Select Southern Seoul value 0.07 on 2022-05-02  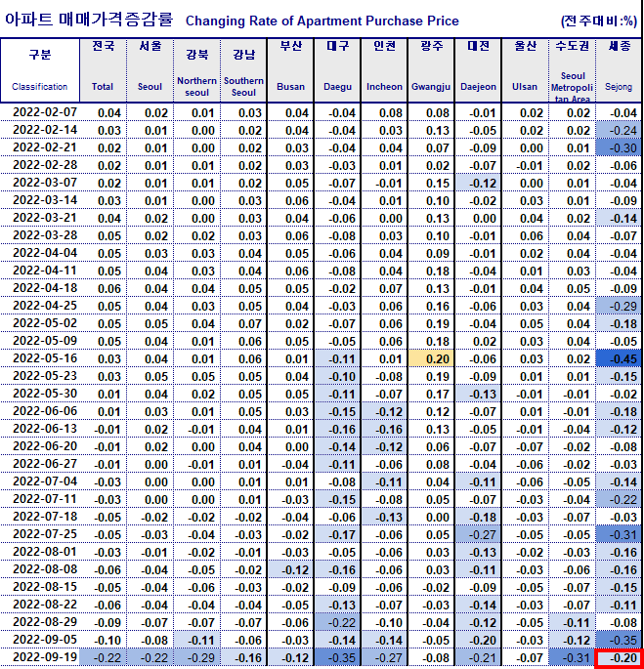tap(243, 323)
